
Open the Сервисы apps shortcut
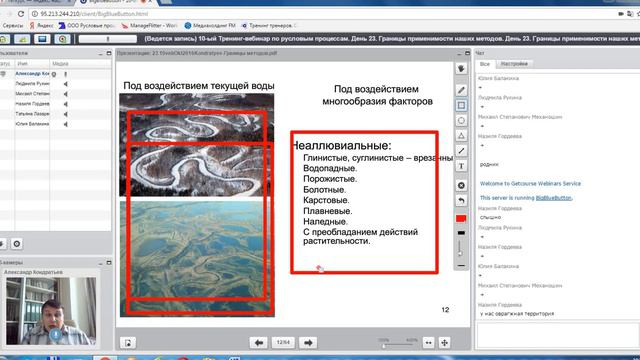pos(12,26)
